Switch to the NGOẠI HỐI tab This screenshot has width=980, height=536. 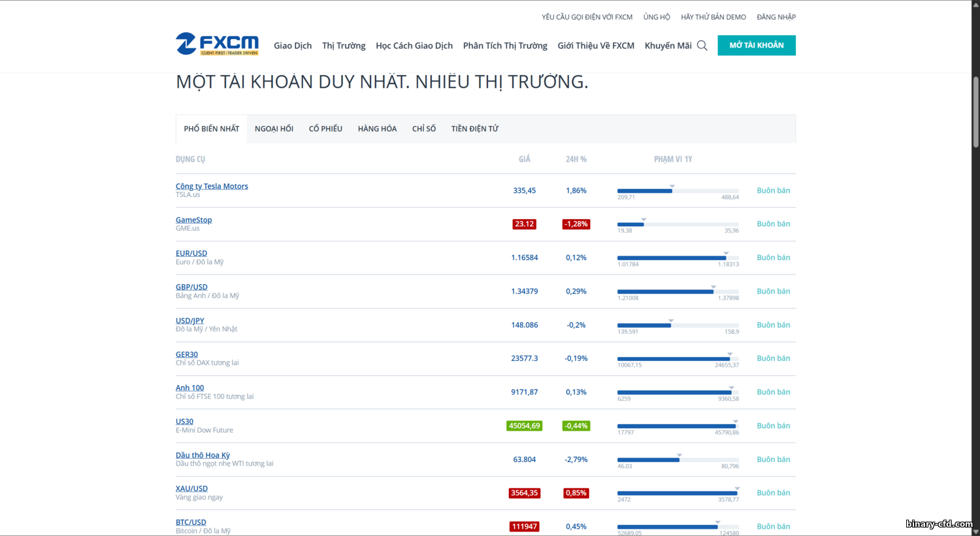(274, 129)
